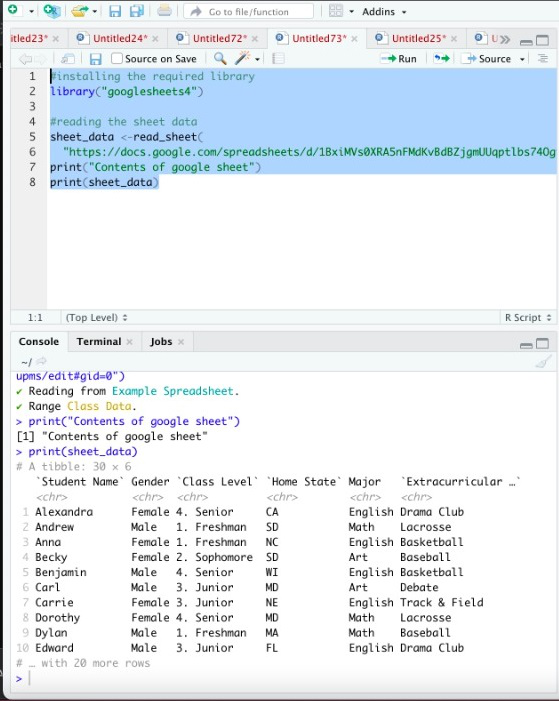Open the Jobs tab
Image resolution: width=559 pixels, height=701 pixels.
(161, 342)
